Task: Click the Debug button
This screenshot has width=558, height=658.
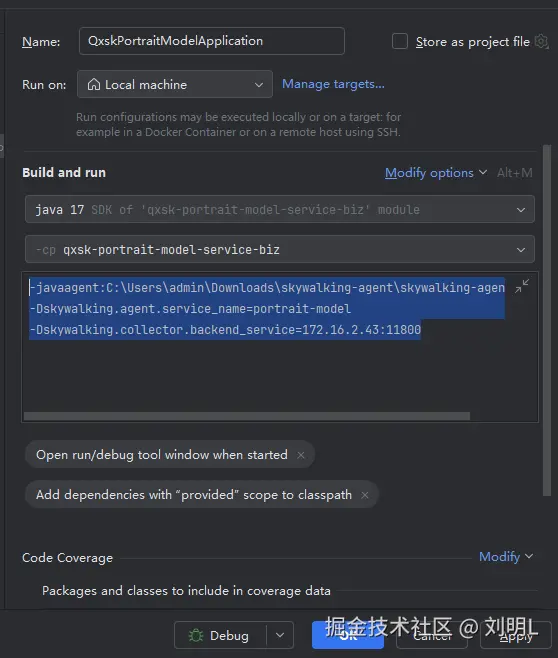Action: pyautogui.click(x=220, y=635)
